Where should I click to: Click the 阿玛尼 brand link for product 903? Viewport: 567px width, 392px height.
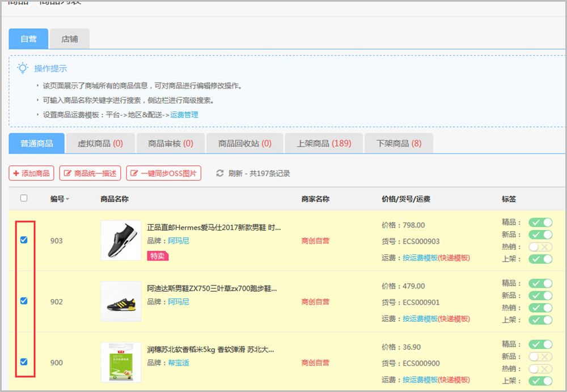click(x=179, y=241)
